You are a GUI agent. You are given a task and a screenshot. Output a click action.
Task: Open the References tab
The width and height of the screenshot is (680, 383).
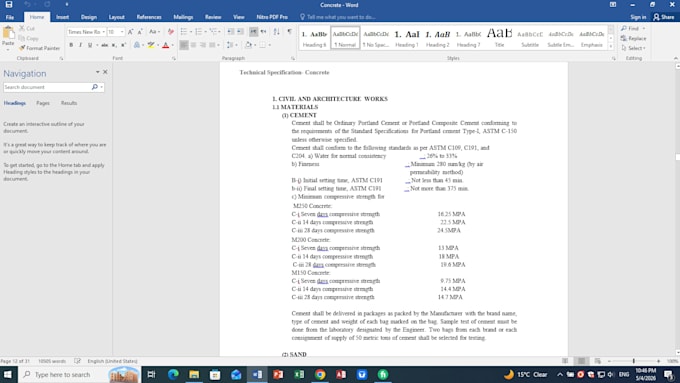(x=149, y=17)
